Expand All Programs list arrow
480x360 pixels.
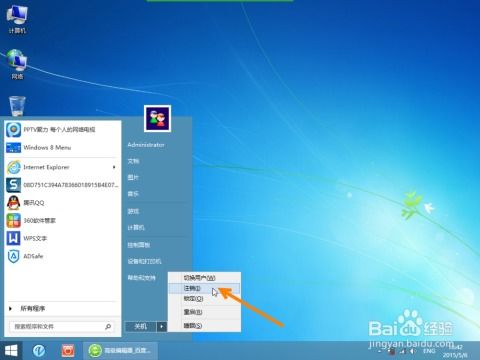pyautogui.click(x=10, y=309)
